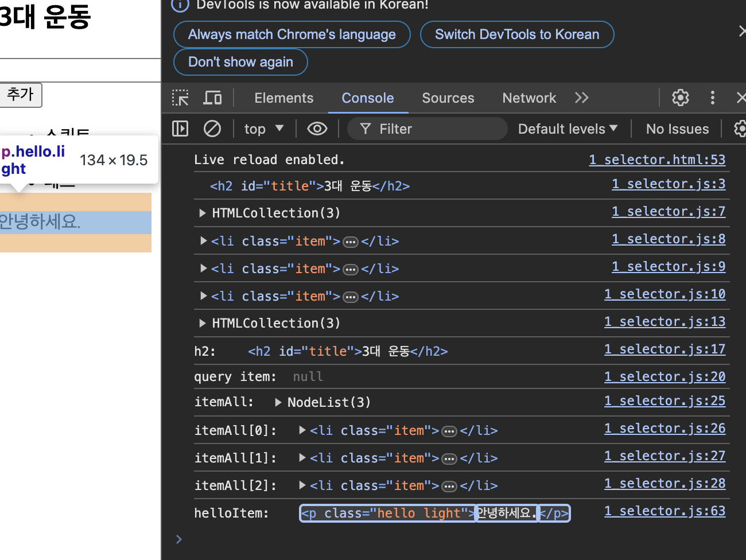Expand the itemAll[1] li element
The width and height of the screenshot is (746, 560).
click(x=302, y=457)
